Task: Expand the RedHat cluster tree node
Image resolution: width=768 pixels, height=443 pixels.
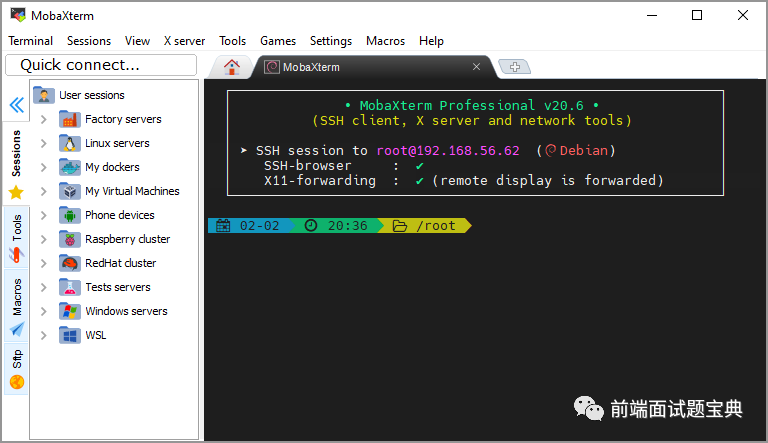Action: 44,264
